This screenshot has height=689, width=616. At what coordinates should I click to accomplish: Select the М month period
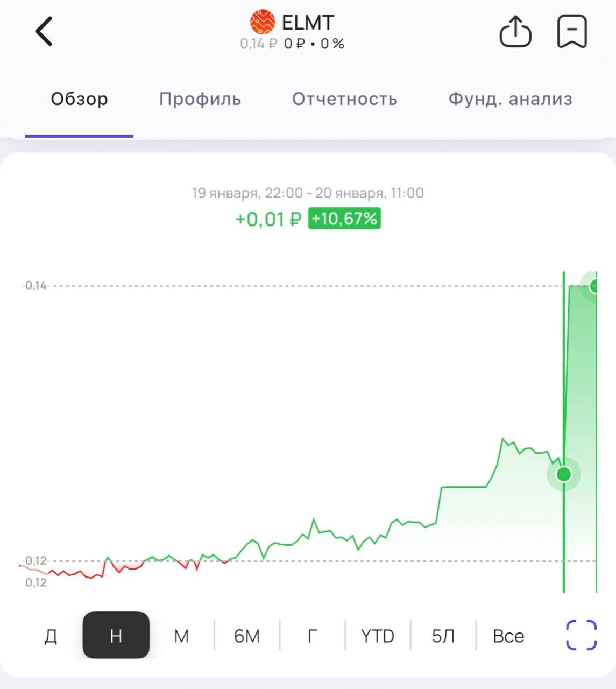point(181,636)
